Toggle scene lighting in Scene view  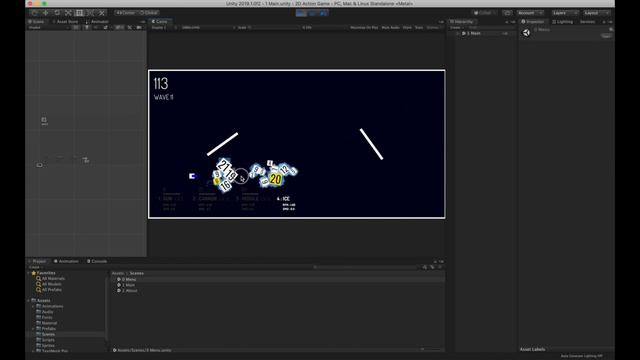87,28
